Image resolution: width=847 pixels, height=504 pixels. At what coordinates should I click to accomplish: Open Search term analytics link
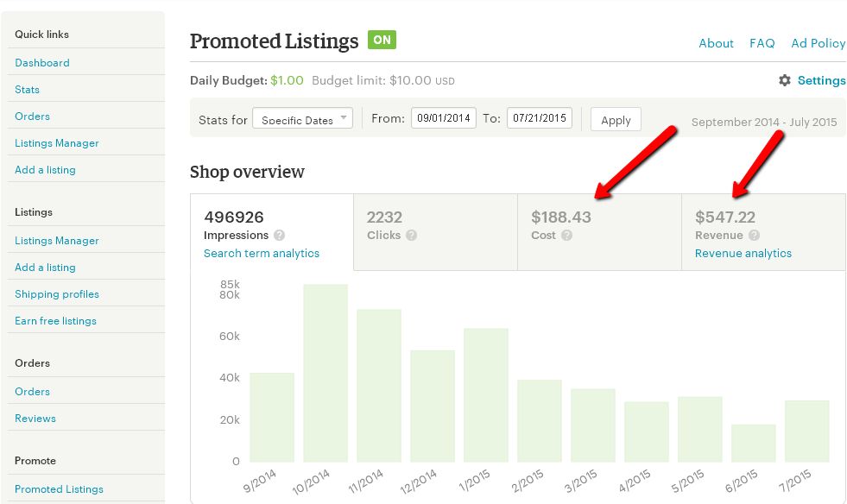(x=262, y=254)
